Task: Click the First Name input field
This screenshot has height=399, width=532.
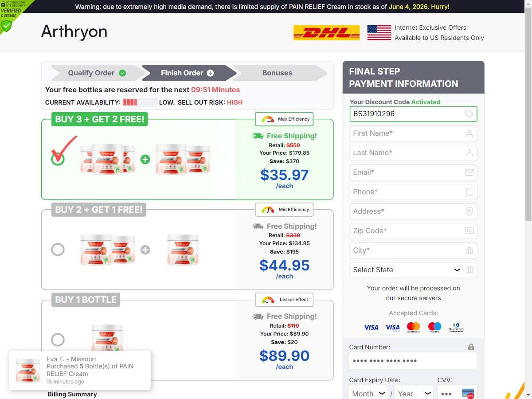Action: click(413, 133)
